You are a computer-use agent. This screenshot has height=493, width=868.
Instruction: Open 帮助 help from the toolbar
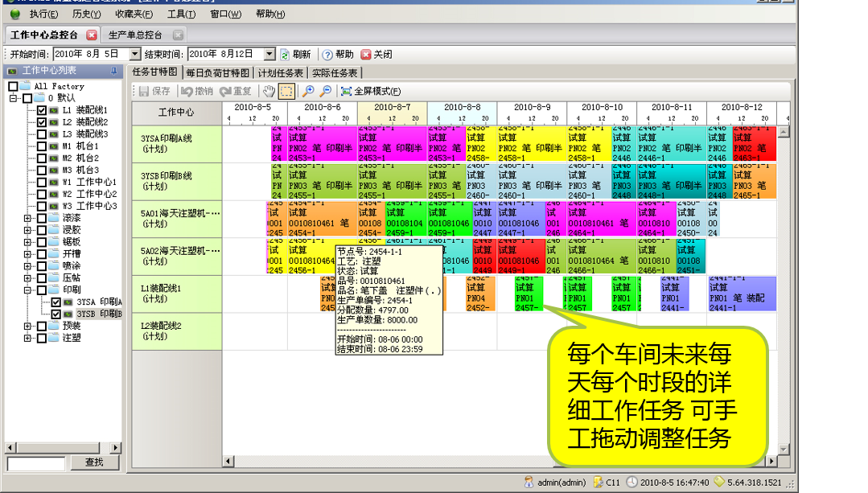[338, 55]
